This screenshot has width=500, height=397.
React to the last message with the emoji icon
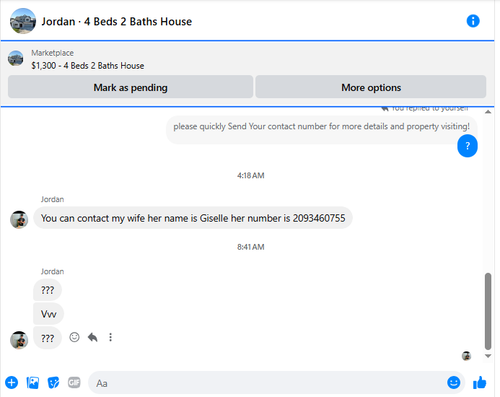pos(74,337)
